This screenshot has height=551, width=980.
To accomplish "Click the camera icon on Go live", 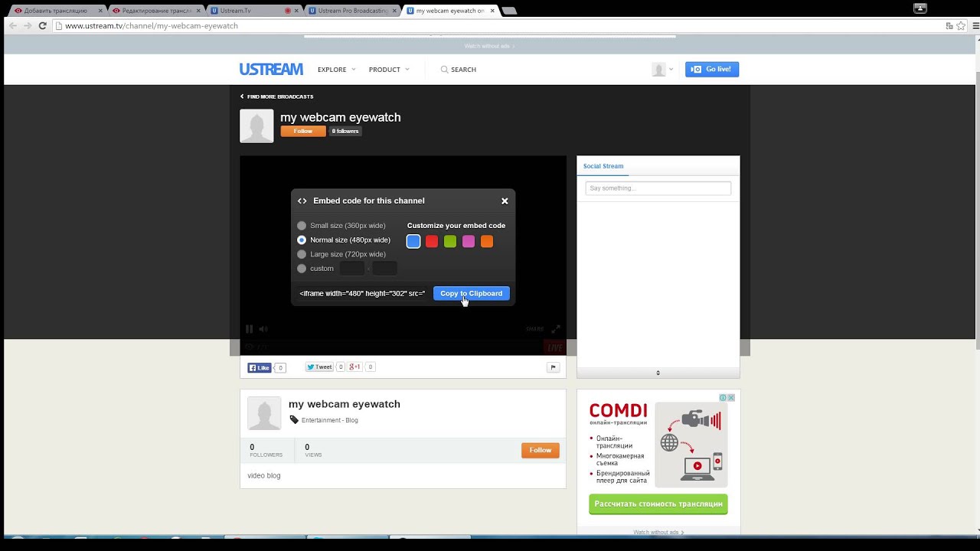I will pos(696,70).
